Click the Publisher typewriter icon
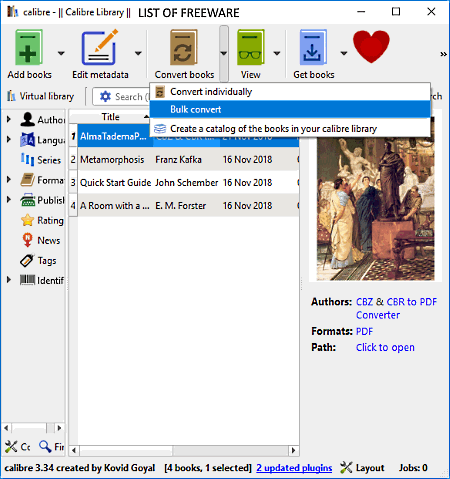Screen dimensions: 450x479 (27, 200)
